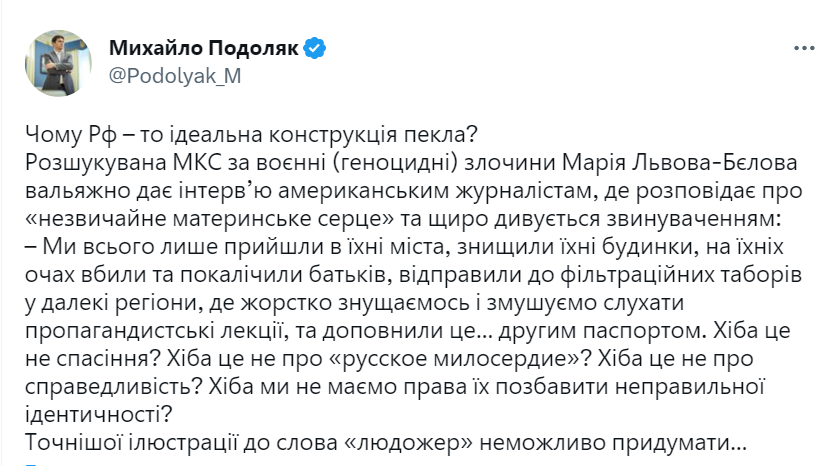Open Михайло Подоляк's profile picture
835x466 pixels.
(58, 63)
